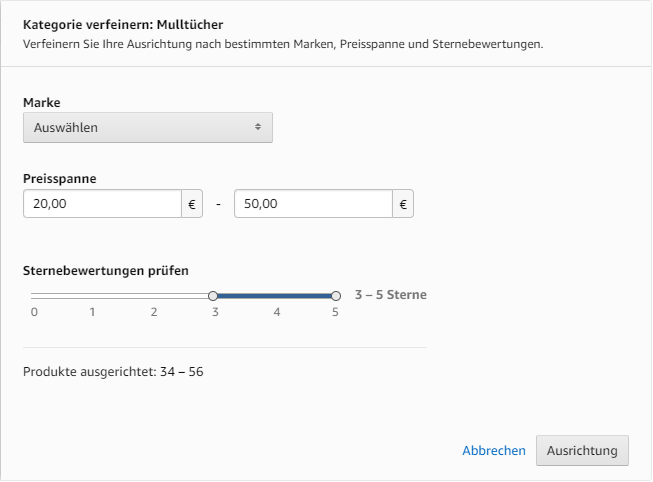The width and height of the screenshot is (653, 482).
Task: Click the euro symbol beside minimum price
Action: [x=192, y=204]
